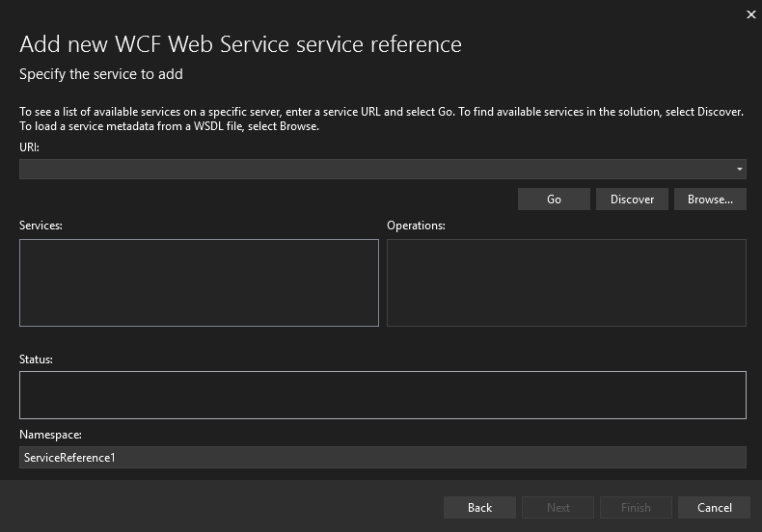Click the 'Specify the service to add' subtitle
Image resolution: width=762 pixels, height=532 pixels.
pyautogui.click(x=101, y=74)
